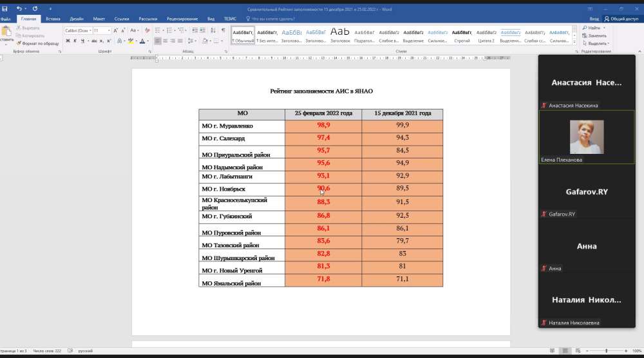Sort the selection with the A-Z icon
Viewport: 644px width, 358px height.
pos(213,30)
